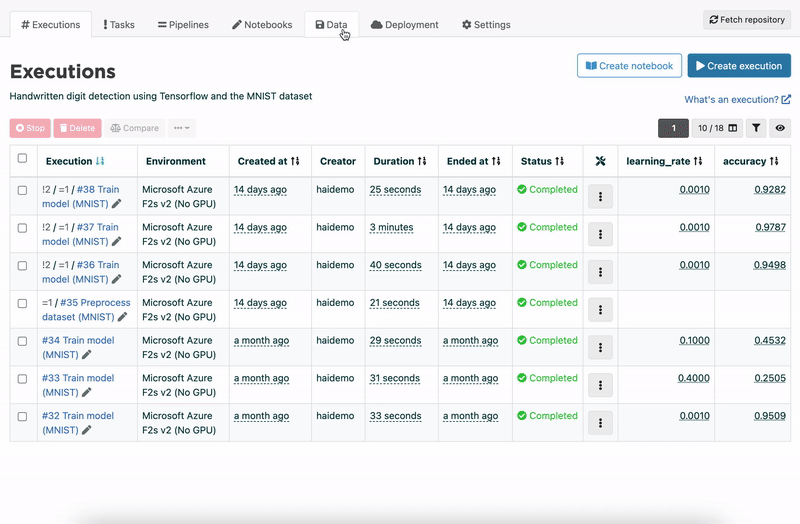Click the Compare button

(135, 128)
